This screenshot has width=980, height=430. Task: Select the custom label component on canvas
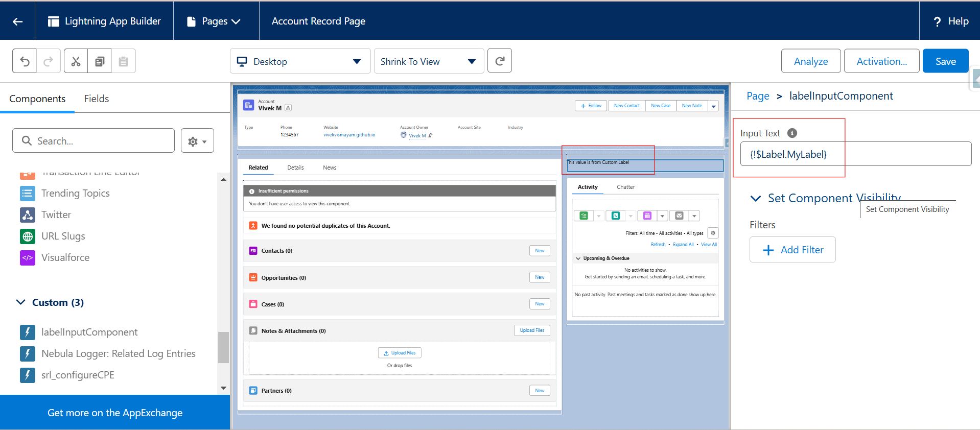645,165
